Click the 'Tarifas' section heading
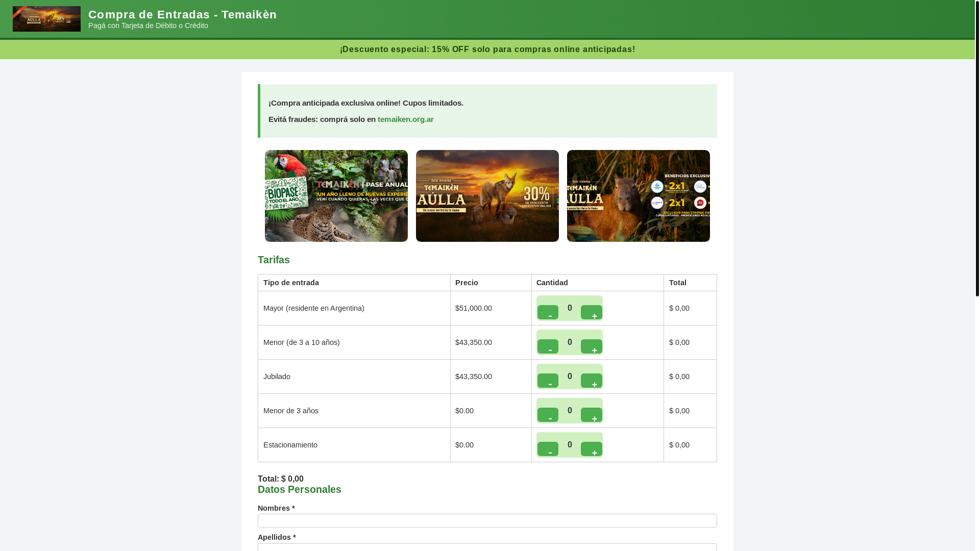Image resolution: width=980 pixels, height=551 pixels. coord(274,260)
